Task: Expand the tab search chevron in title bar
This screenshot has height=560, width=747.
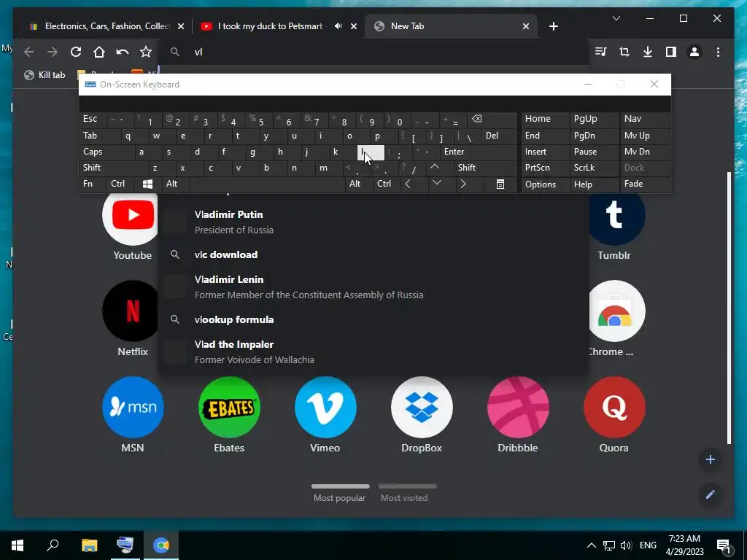Action: coord(616,18)
